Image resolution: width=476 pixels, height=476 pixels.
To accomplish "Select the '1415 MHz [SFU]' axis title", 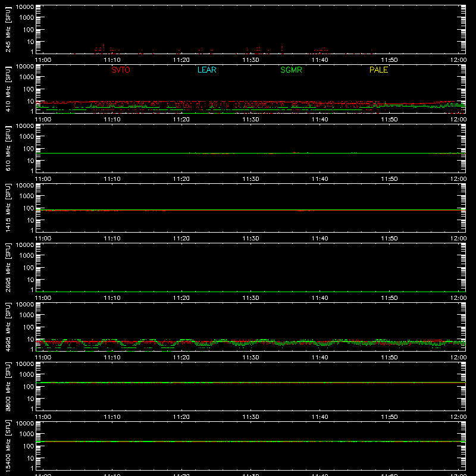I will click(x=8, y=208).
